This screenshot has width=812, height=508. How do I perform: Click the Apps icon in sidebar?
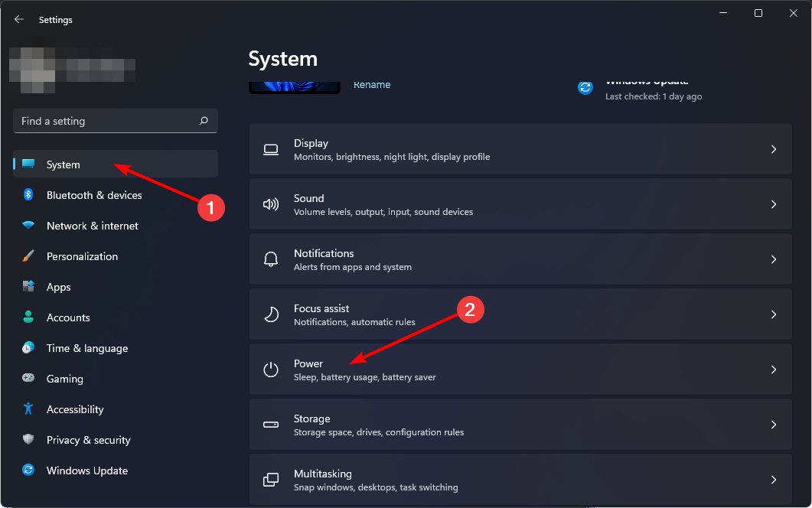click(28, 286)
